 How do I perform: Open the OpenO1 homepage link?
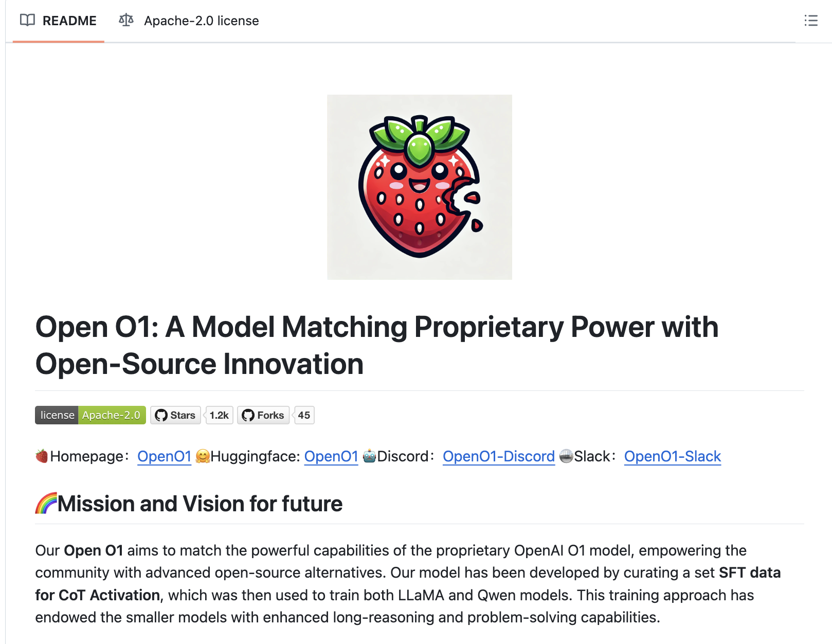pos(164,456)
